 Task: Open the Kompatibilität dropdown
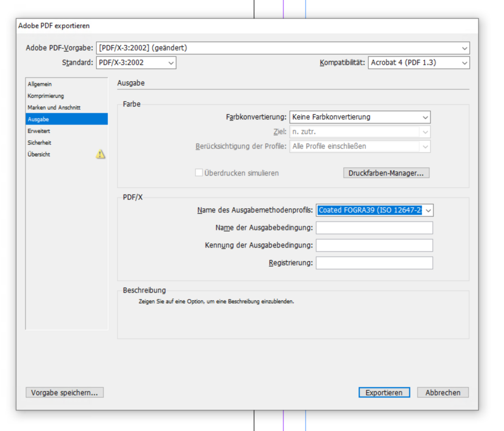tap(418, 63)
